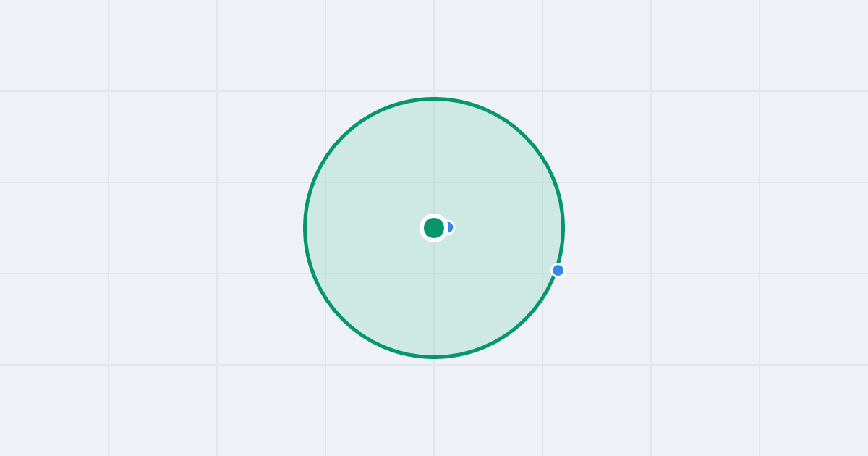Screen dimensions: 868x456
Task: Select the blue handle on circle's edge
Action: [x=558, y=271]
